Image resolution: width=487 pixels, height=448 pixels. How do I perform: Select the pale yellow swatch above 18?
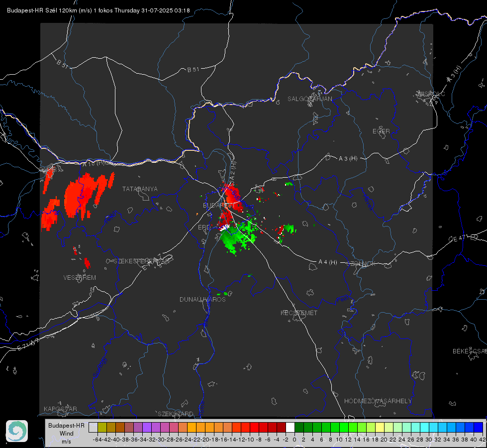tap(380, 427)
